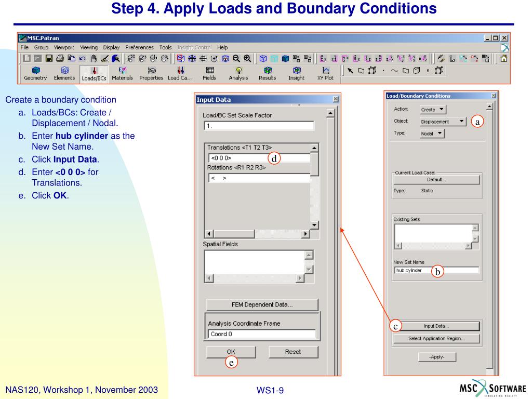Click the Input Data... button
The width and height of the screenshot is (532, 399).
point(436,326)
